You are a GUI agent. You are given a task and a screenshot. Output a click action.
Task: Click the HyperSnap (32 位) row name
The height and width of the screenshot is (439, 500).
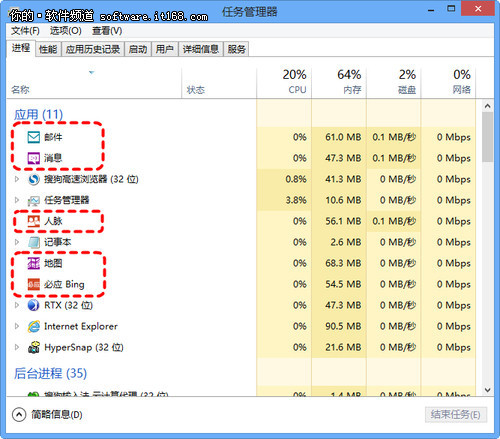pyautogui.click(x=84, y=347)
